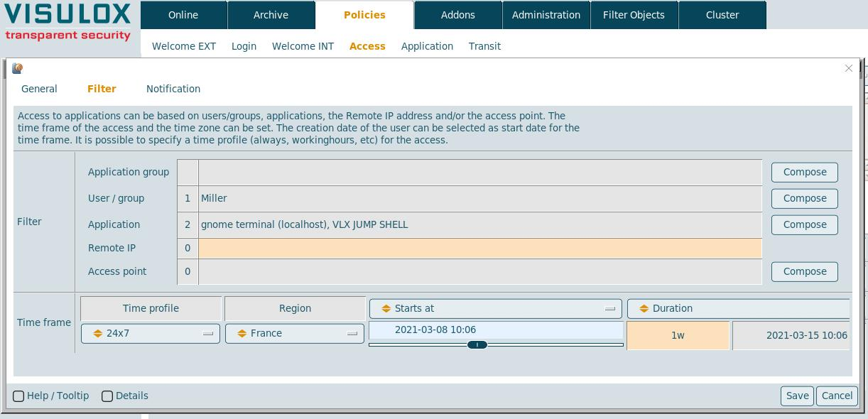
Task: Toggle the Details checkbox
Action: click(x=107, y=396)
